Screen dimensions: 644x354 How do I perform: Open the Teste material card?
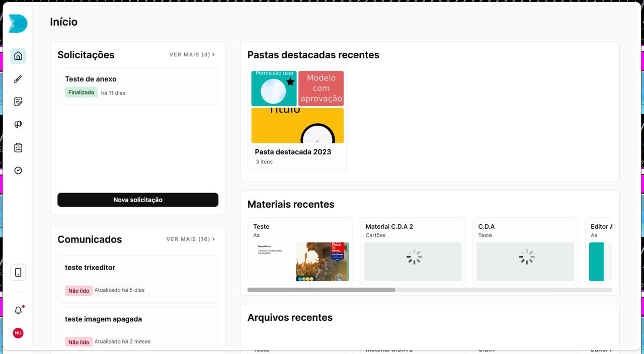pos(300,251)
